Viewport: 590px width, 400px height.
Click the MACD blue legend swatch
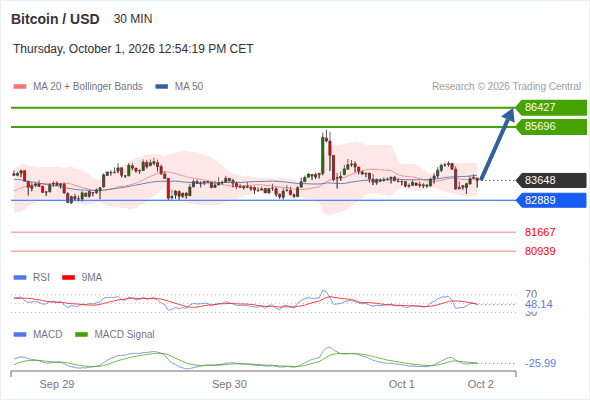click(x=20, y=335)
